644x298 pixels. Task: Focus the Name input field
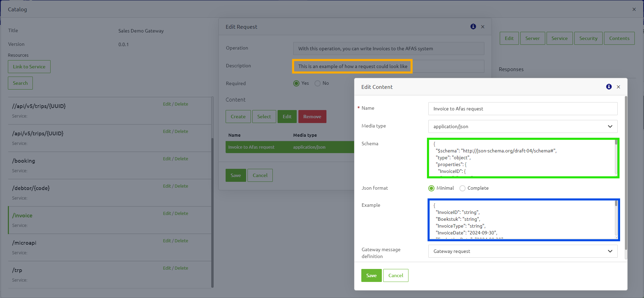tap(523, 109)
